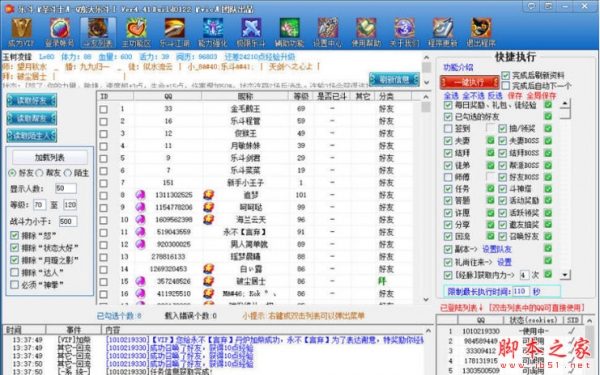600x375 pixels.
Task: Click scroll-up arrow of friend table
Action: pyautogui.click(x=426, y=96)
